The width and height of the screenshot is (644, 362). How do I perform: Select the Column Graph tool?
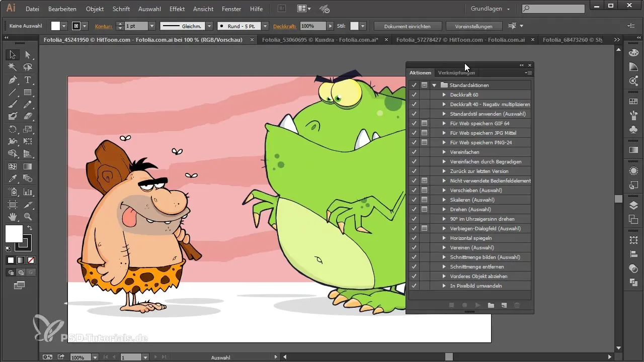point(28,192)
